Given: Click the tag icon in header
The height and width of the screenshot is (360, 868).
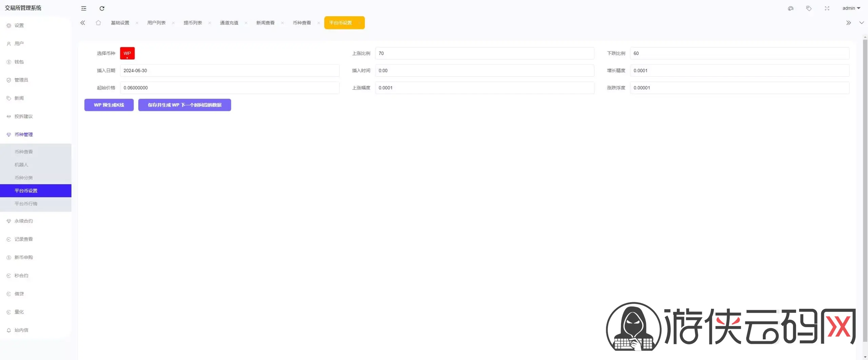Looking at the screenshot, I should click(809, 8).
